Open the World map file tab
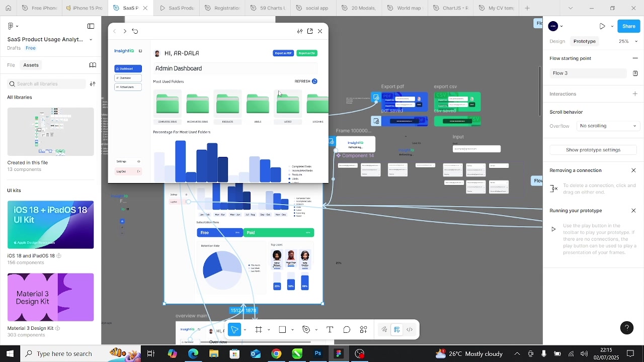 coord(405,8)
